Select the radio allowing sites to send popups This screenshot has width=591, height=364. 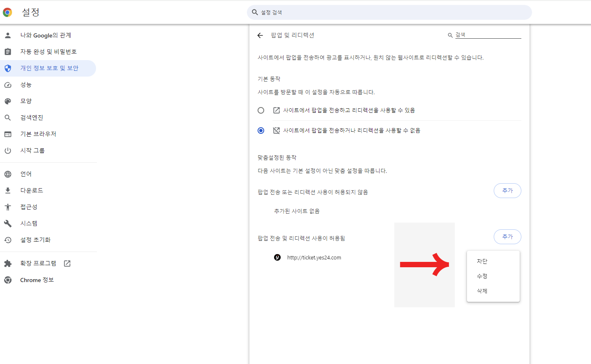(x=260, y=110)
